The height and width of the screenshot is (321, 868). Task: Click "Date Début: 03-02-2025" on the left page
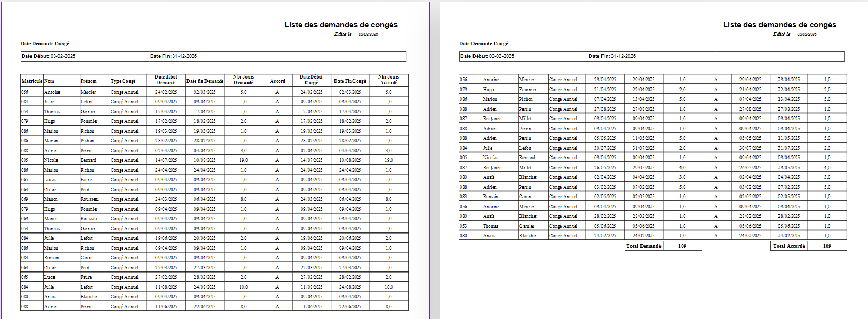(48, 56)
